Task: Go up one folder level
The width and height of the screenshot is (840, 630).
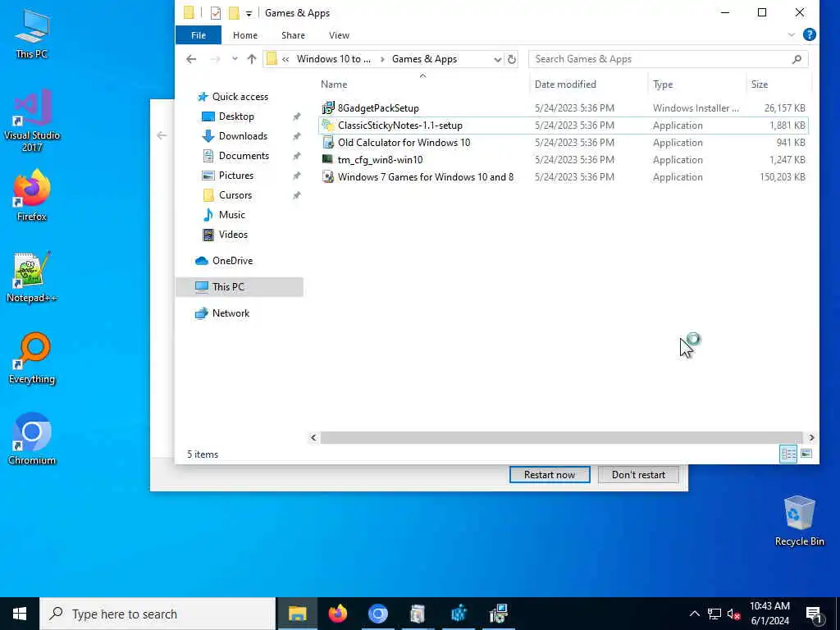Action: pos(252,59)
